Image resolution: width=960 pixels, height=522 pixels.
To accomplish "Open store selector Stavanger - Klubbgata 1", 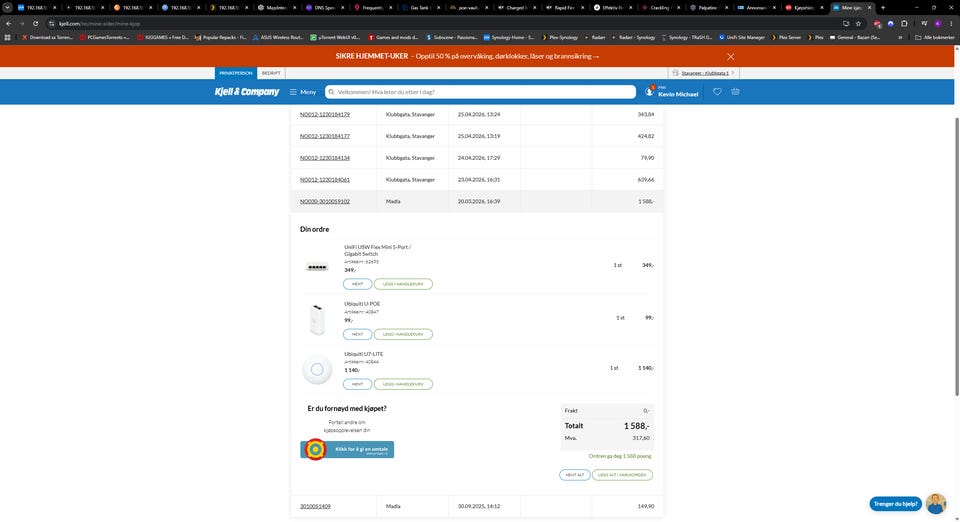I will pyautogui.click(x=704, y=73).
